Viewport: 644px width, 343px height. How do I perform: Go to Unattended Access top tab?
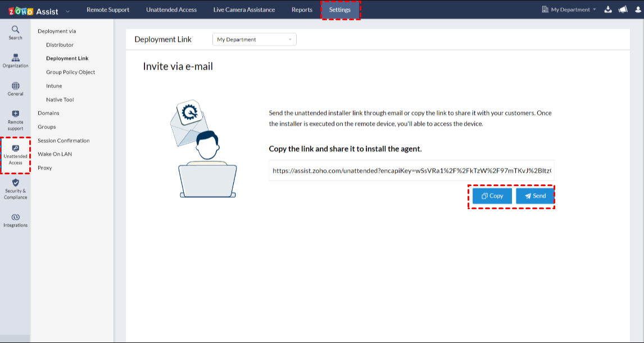[x=171, y=10]
